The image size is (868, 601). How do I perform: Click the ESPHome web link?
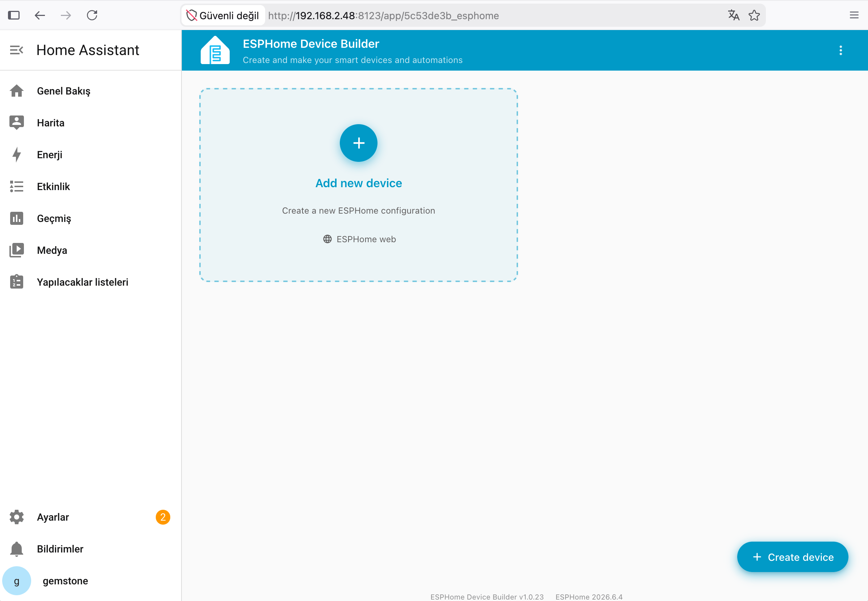[x=359, y=239]
